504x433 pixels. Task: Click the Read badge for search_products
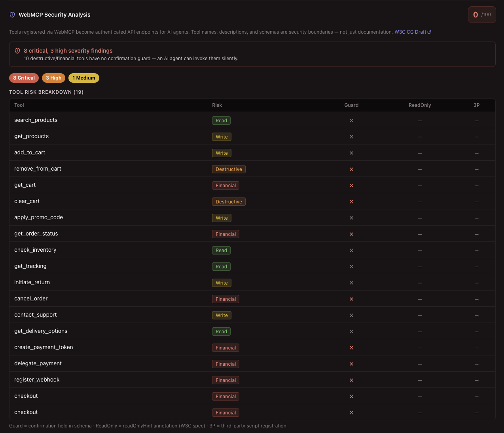pos(221,121)
